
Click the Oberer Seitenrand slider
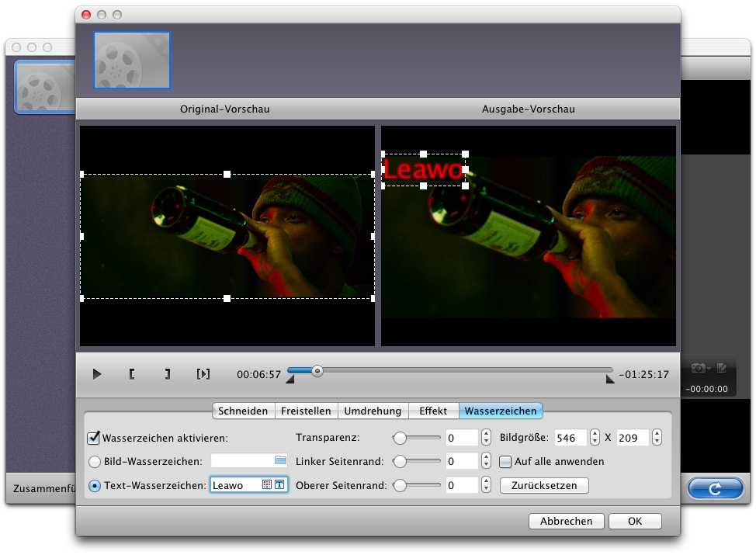pyautogui.click(x=419, y=486)
